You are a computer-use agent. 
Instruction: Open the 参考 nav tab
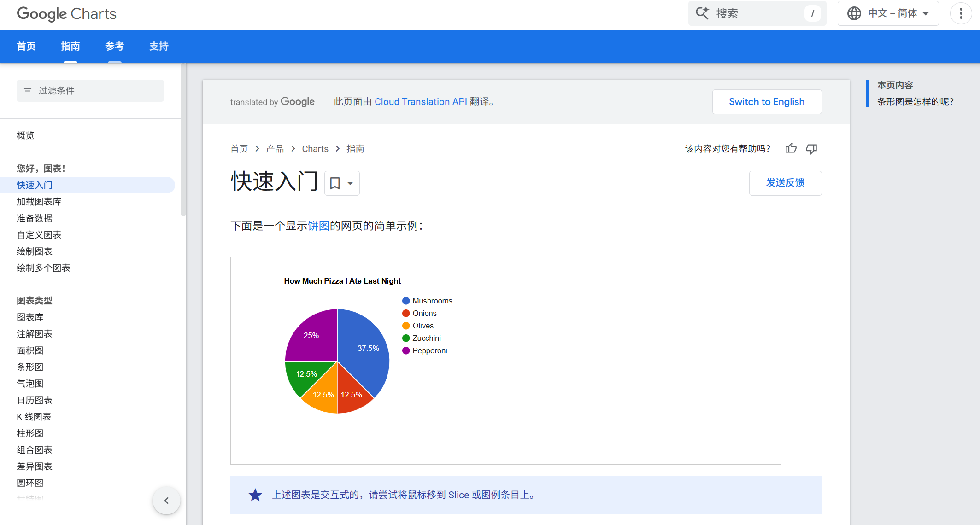pyautogui.click(x=115, y=46)
